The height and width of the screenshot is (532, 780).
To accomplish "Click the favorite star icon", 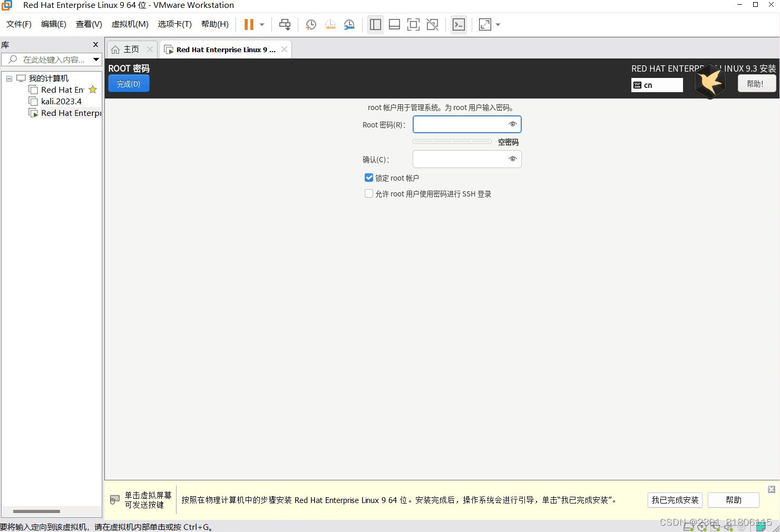I will click(93, 90).
